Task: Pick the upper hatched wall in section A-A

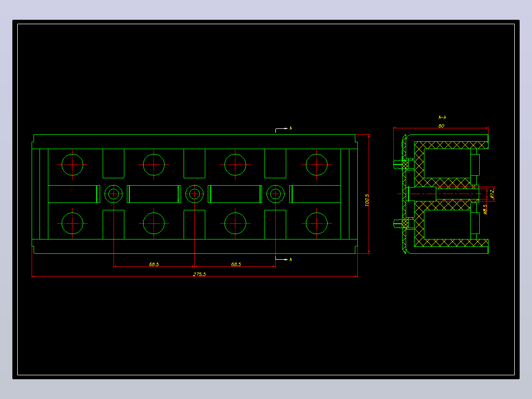Action: coord(451,145)
